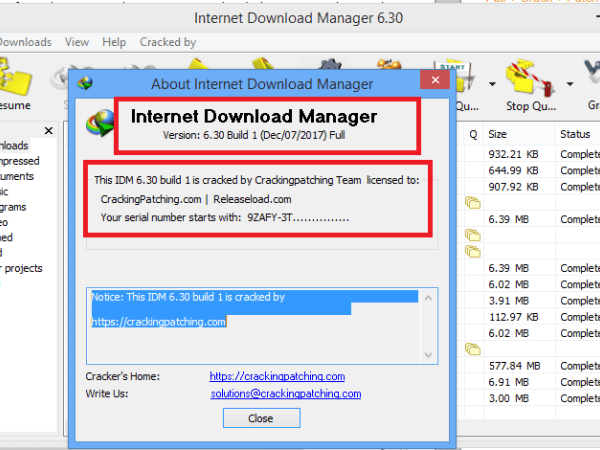Screen dimensions: 600x450
Task: Select the download sized 907.92 KB
Action: [x=513, y=187]
